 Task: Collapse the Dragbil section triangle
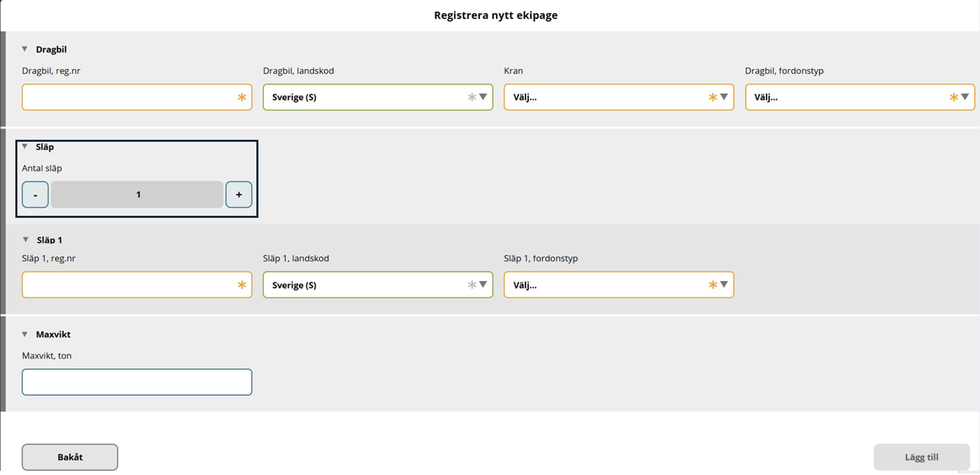click(x=25, y=49)
